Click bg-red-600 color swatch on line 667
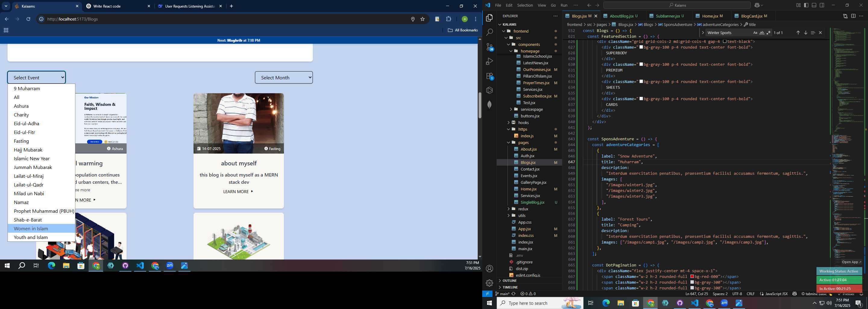Viewport: 868px width, 309px height. click(x=692, y=277)
